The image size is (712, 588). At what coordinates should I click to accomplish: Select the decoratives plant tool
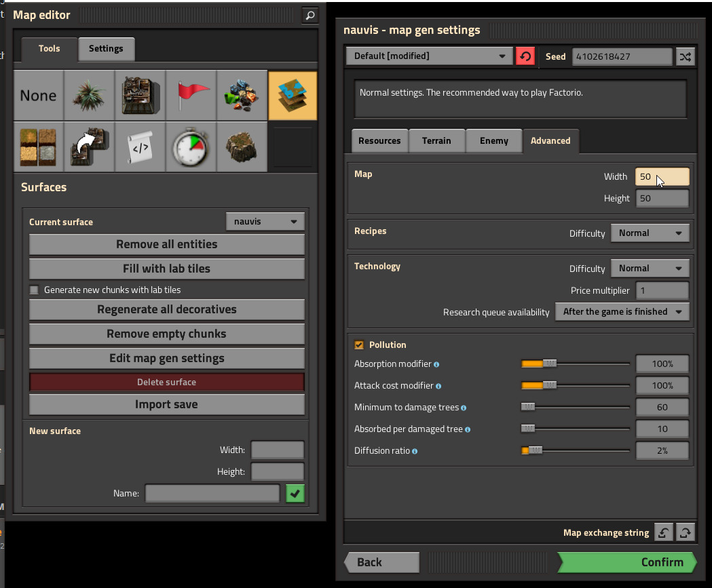90,95
